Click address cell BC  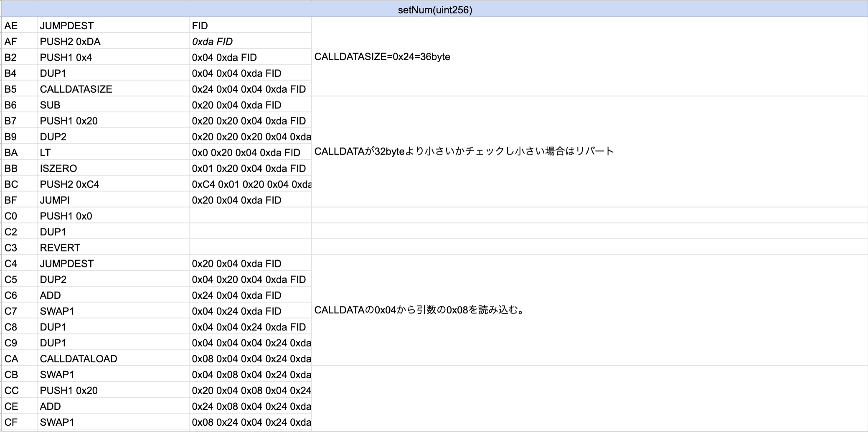click(19, 184)
